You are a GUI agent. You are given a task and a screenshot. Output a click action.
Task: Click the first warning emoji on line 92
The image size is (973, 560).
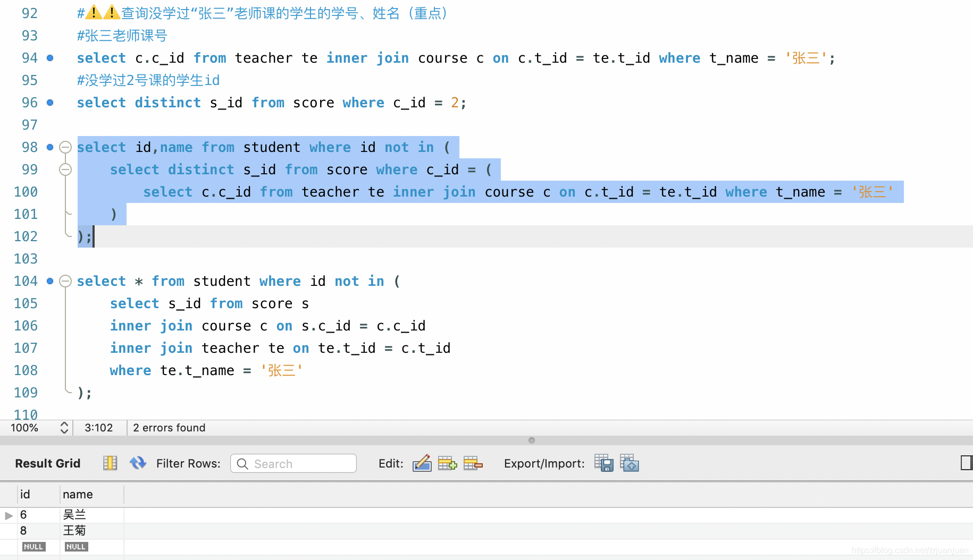click(94, 12)
